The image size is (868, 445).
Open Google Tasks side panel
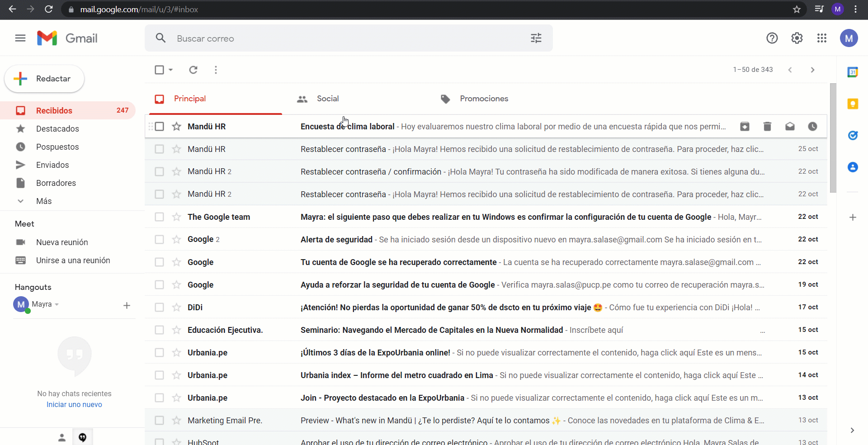click(853, 136)
